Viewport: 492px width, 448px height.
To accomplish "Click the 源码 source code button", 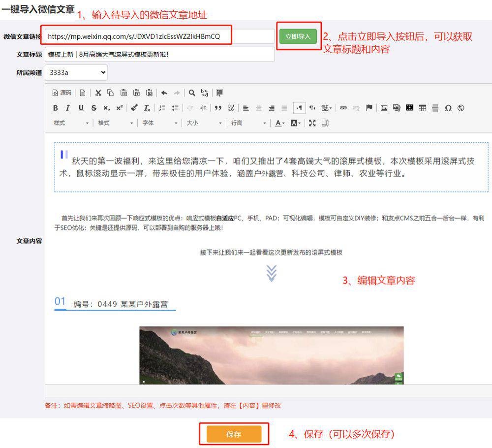I will pyautogui.click(x=62, y=93).
